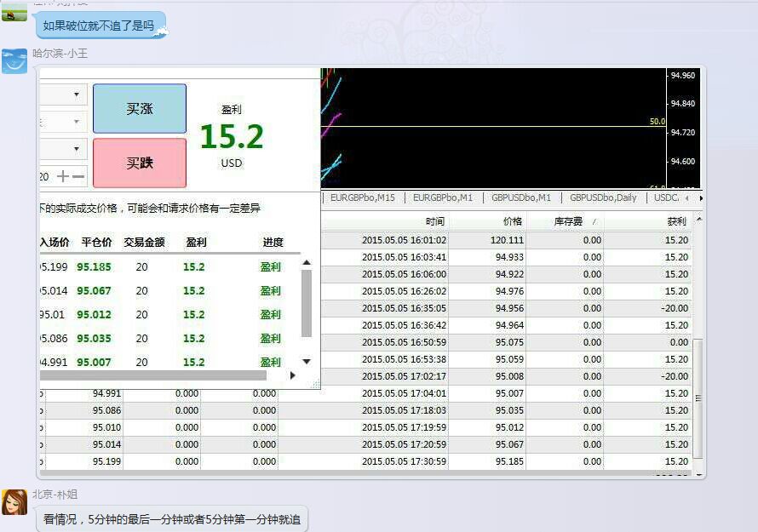758x532 pixels.
Task: Switch to the GBPUSDbo,M1 chart tab
Action: point(520,197)
